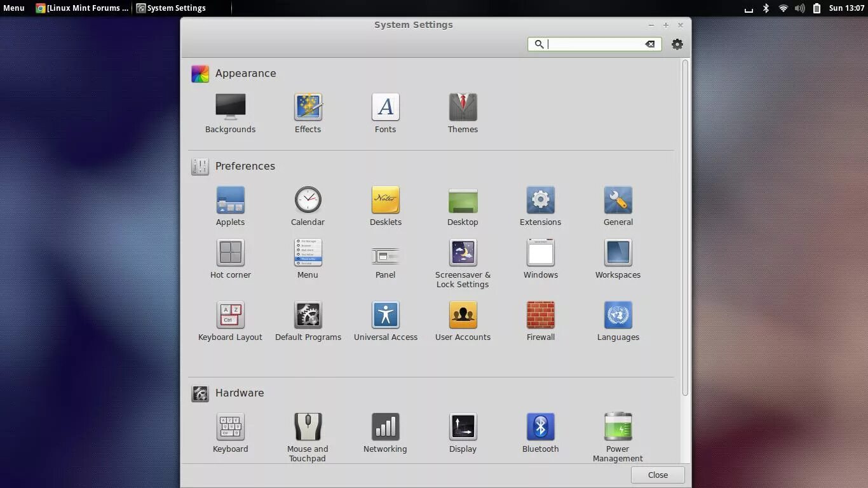Click the Close button at bottom
Viewport: 868px width, 488px height.
click(658, 475)
